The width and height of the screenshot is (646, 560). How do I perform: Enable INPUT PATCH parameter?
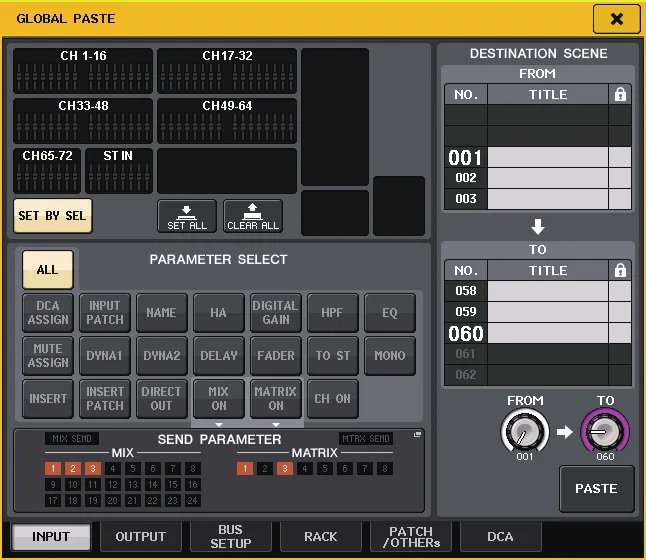pyautogui.click(x=105, y=313)
